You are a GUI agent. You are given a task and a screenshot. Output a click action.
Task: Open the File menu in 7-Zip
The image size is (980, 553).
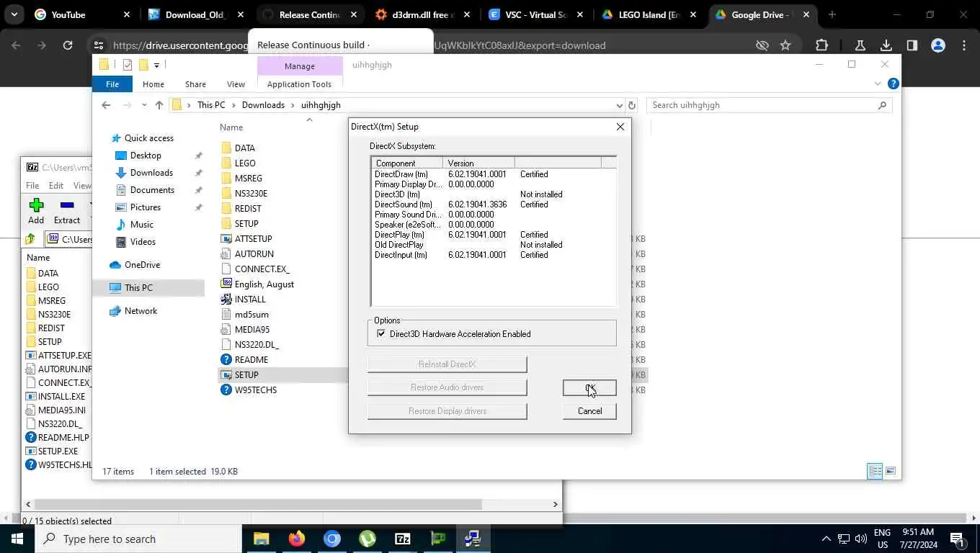[32, 186]
